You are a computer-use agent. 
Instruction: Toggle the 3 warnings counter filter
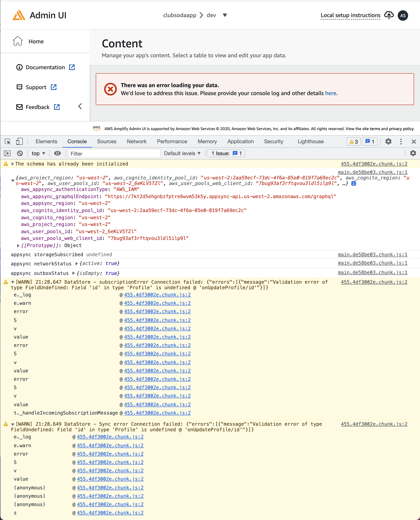click(353, 141)
